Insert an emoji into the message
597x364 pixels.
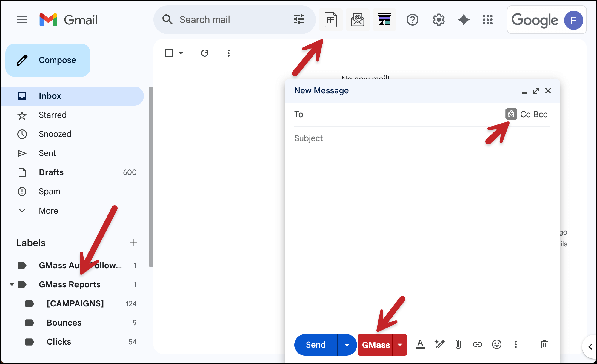click(x=496, y=345)
